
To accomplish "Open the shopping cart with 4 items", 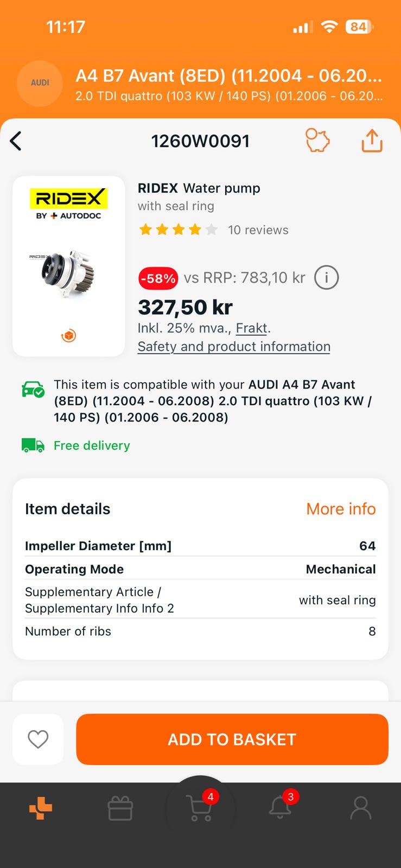I will click(x=200, y=808).
